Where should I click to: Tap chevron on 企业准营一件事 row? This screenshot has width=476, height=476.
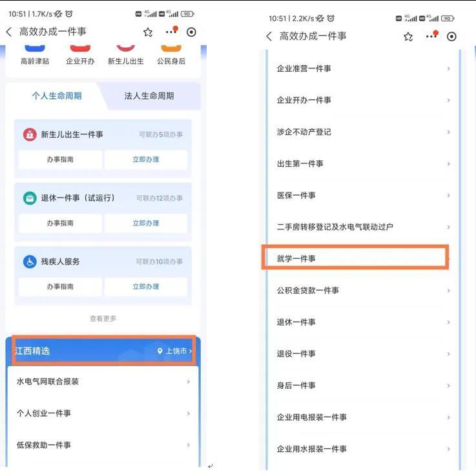[448, 68]
